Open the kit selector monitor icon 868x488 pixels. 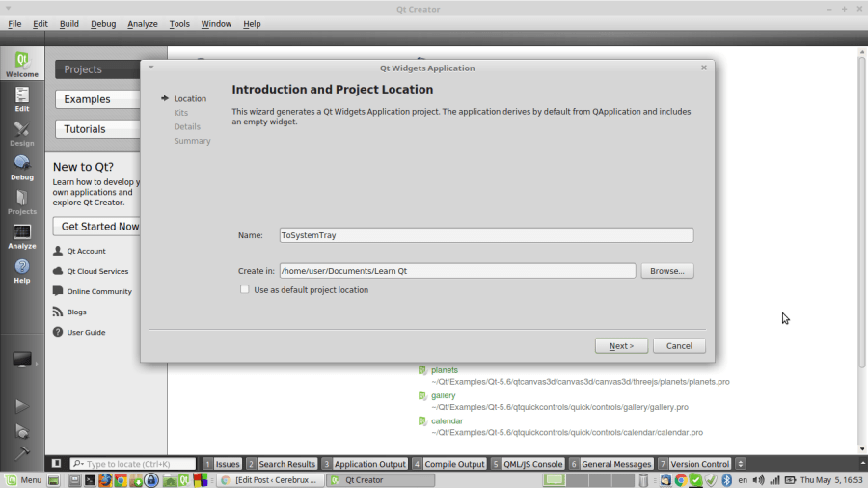pyautogui.click(x=22, y=360)
